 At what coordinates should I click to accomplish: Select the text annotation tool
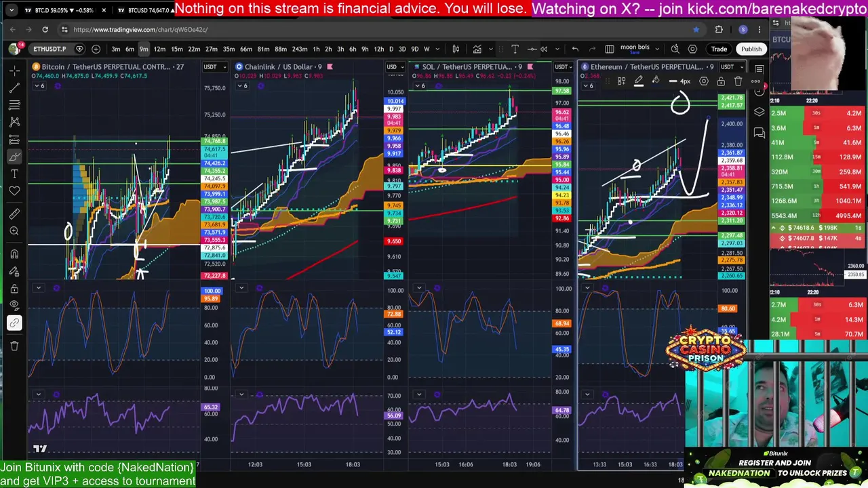coord(14,174)
